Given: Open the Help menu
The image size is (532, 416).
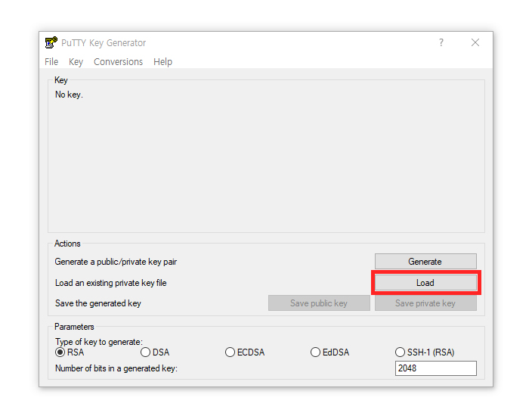Looking at the screenshot, I should (x=163, y=62).
